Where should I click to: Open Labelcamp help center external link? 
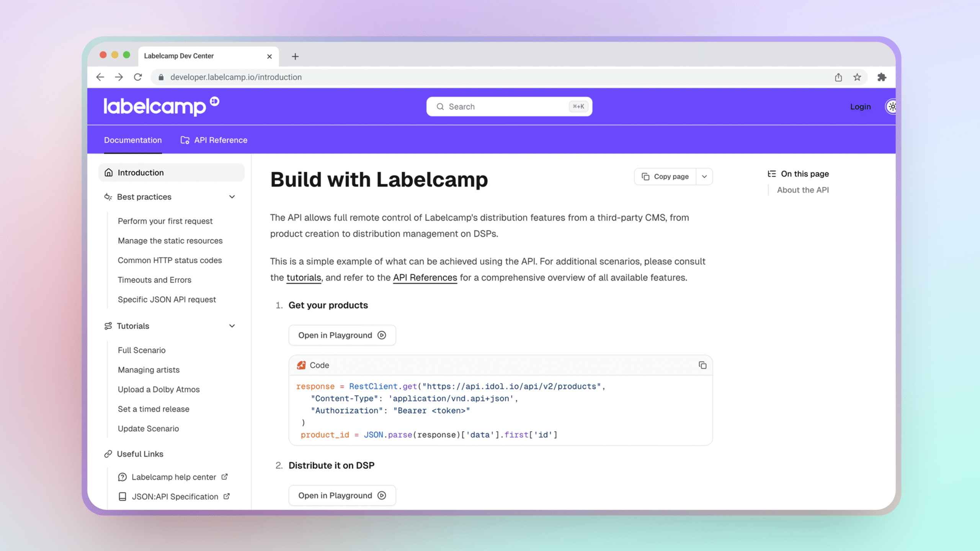[174, 477]
